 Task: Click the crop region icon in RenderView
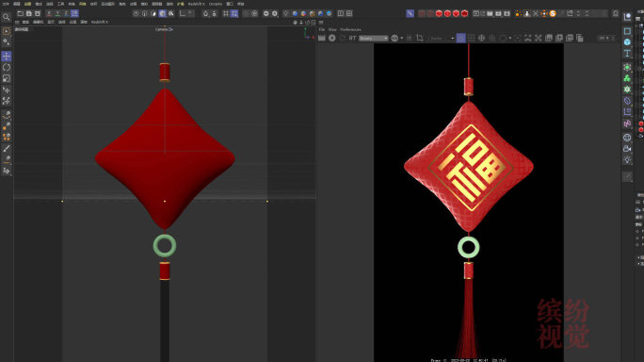click(420, 39)
